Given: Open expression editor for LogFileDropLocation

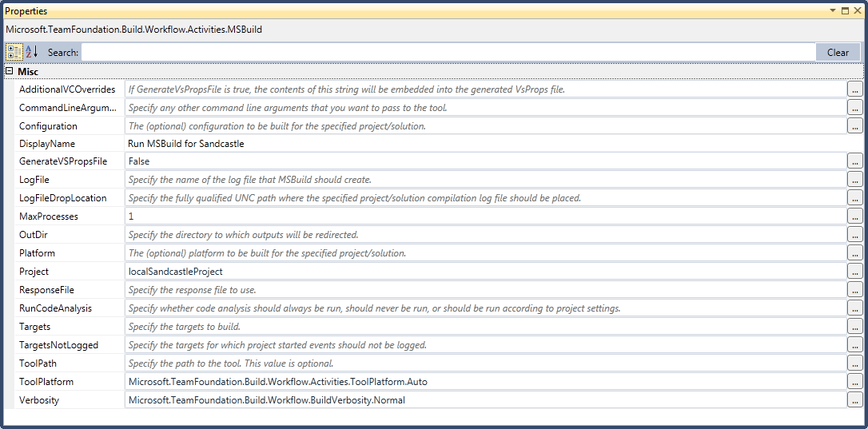Looking at the screenshot, I should click(854, 197).
